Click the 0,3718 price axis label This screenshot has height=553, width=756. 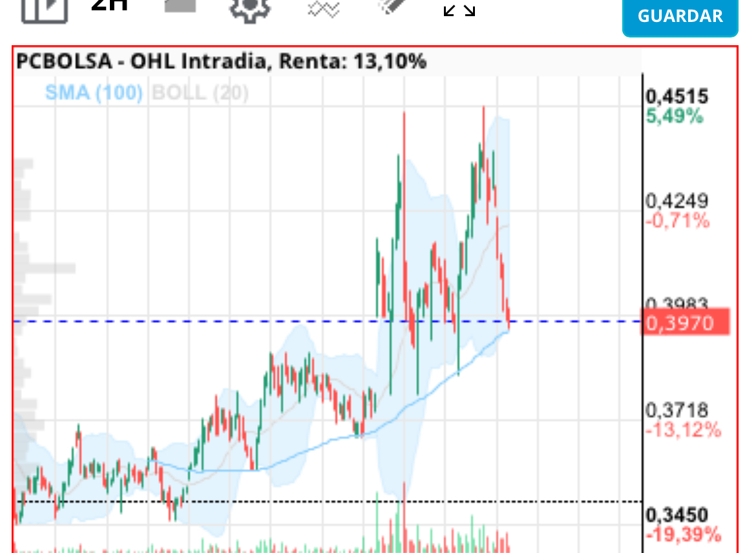point(677,410)
